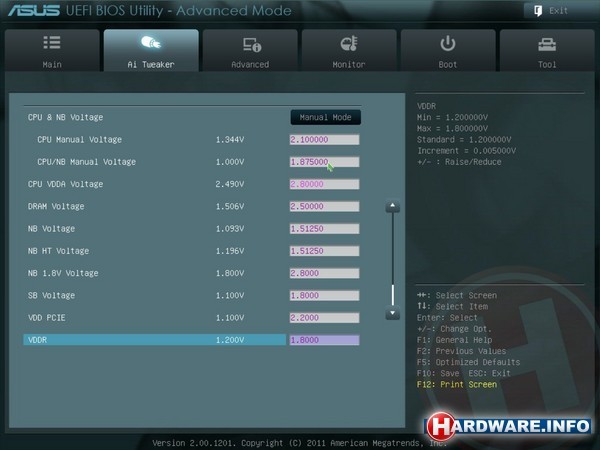Viewport: 600px width, 450px height.
Task: Click the Tool printer-like icon
Action: (x=547, y=45)
